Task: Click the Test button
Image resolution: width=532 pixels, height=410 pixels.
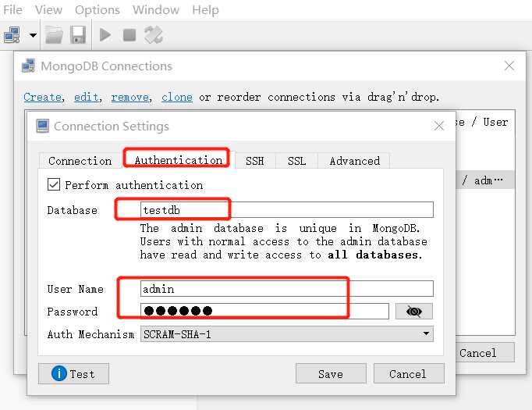Action: click(73, 373)
